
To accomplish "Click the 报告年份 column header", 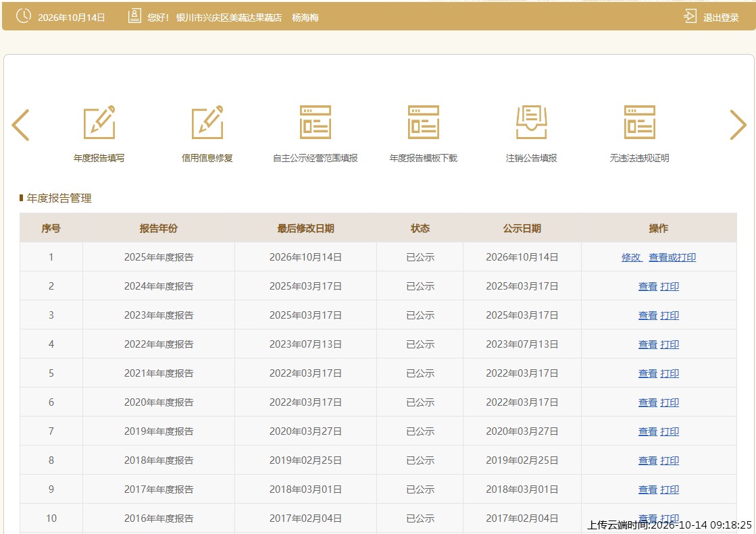I will 159,228.
